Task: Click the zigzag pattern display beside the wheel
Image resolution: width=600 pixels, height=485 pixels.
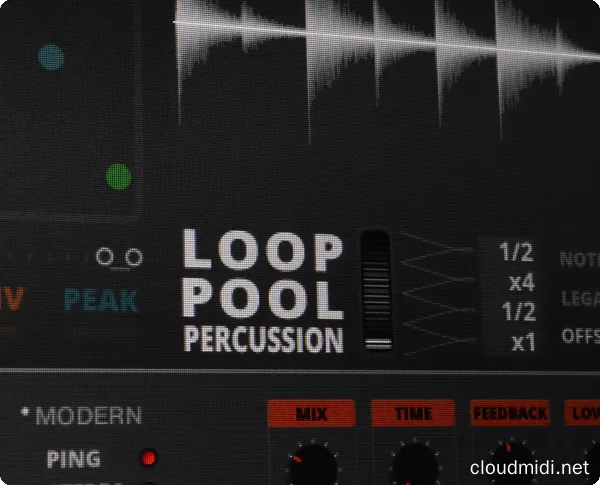Action: click(x=438, y=292)
